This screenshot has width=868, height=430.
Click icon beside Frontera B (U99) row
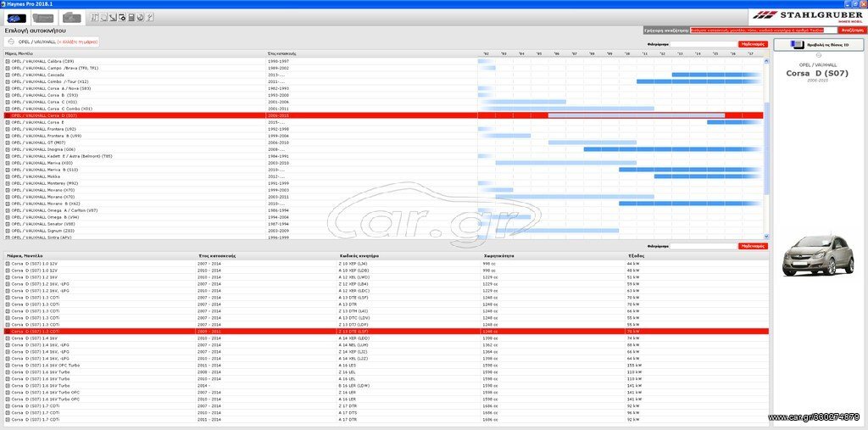click(7, 136)
